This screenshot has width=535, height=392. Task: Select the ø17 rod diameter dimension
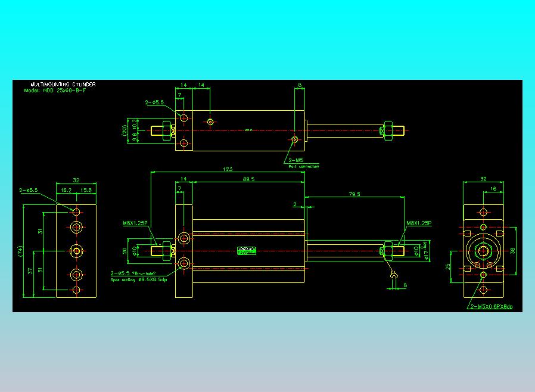426,251
